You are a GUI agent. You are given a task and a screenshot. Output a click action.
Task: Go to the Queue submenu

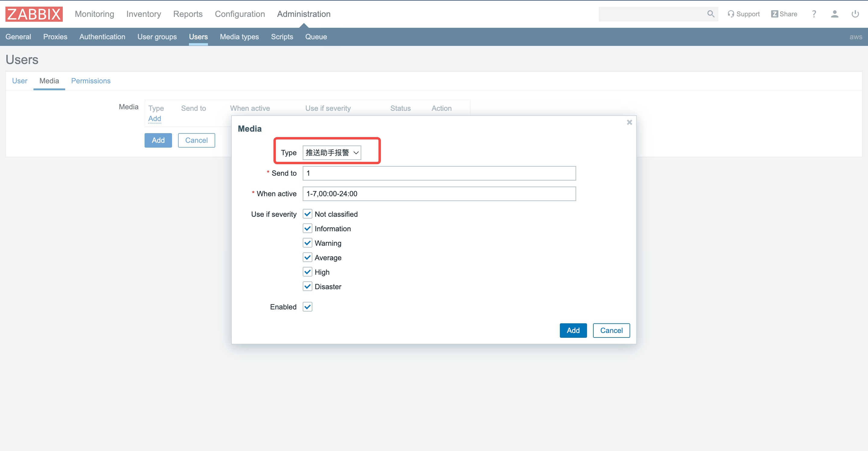coord(316,37)
